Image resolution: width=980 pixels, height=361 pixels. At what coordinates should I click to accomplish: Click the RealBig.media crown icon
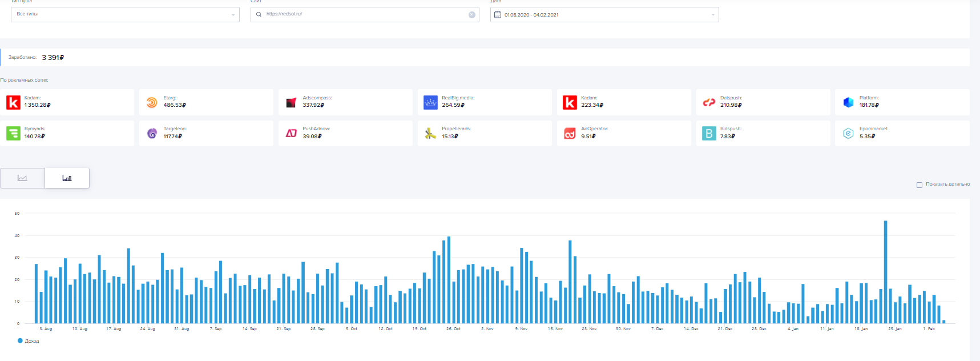(x=430, y=102)
